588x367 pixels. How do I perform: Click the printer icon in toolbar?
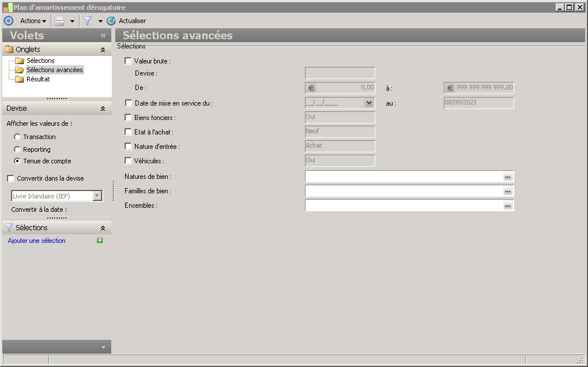coord(59,21)
